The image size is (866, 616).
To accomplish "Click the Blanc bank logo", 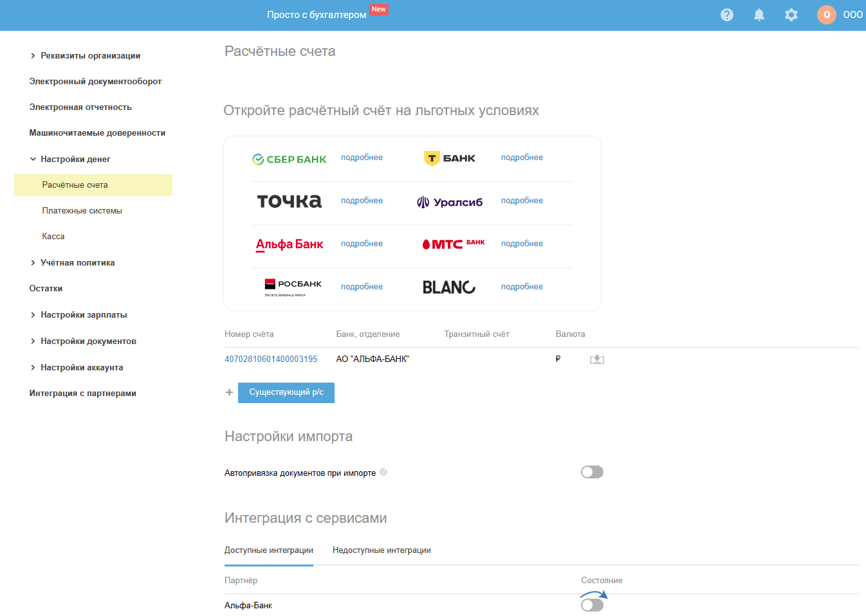I will tap(449, 287).
